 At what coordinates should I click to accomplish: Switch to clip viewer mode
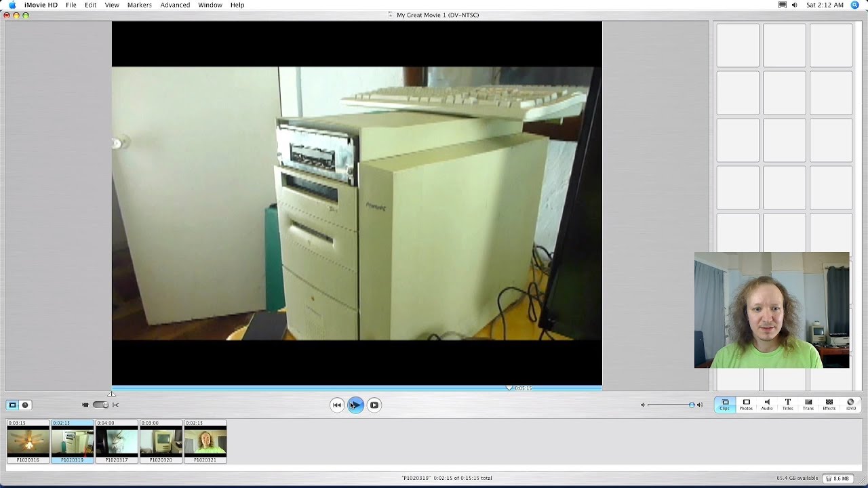[x=12, y=405]
